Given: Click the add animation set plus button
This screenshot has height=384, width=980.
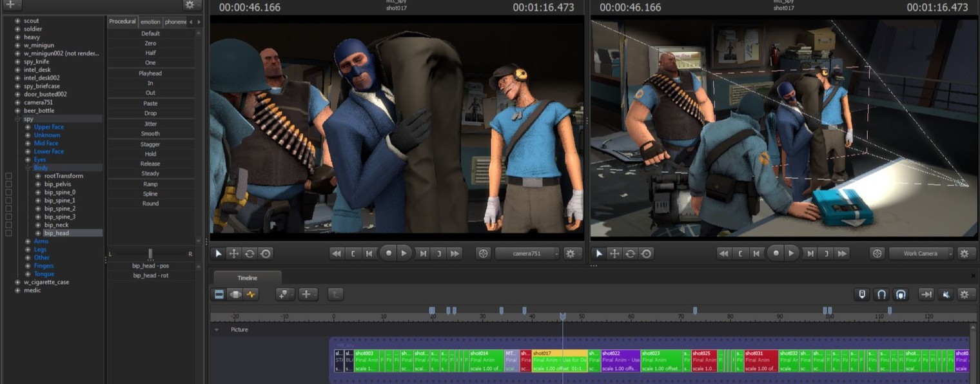Looking at the screenshot, I should click(11, 5).
